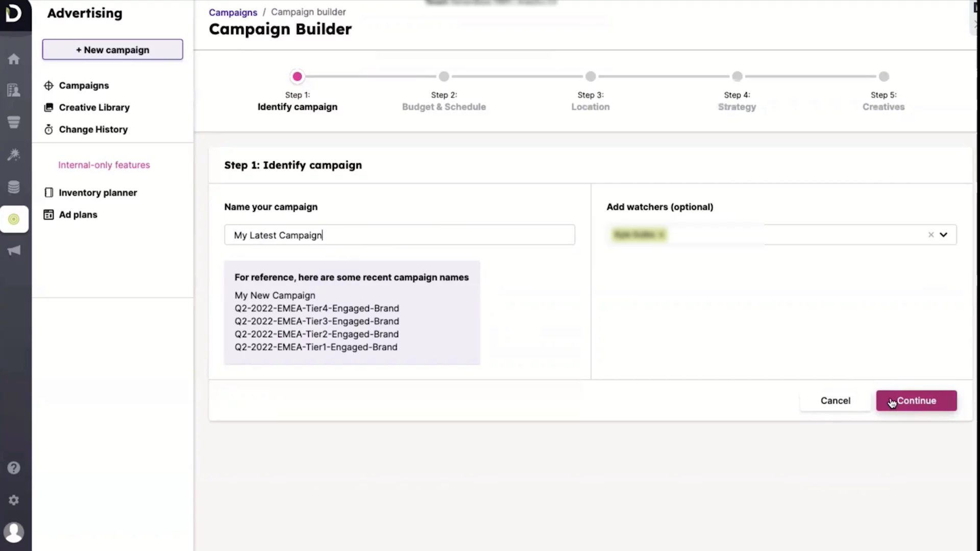Click the Step 2 Budget & Schedule marker

point(444,77)
